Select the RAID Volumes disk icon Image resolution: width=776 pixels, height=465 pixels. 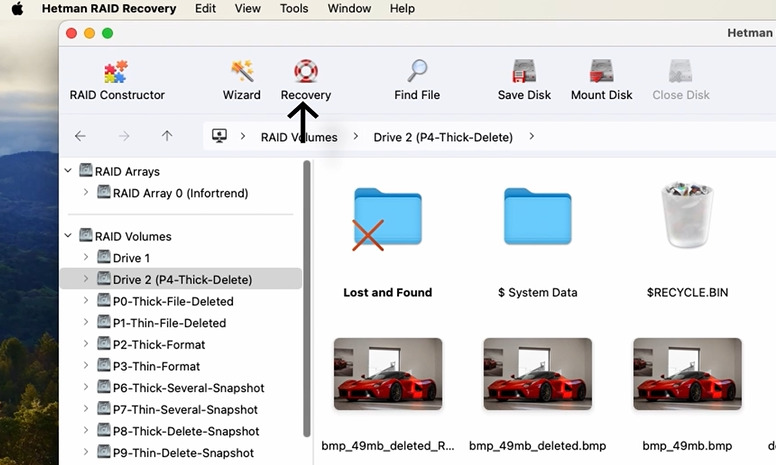[x=86, y=235]
